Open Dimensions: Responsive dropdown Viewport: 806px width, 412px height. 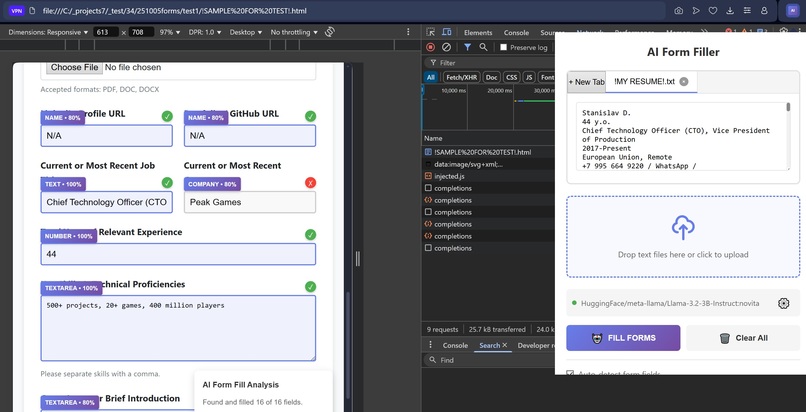(x=48, y=32)
